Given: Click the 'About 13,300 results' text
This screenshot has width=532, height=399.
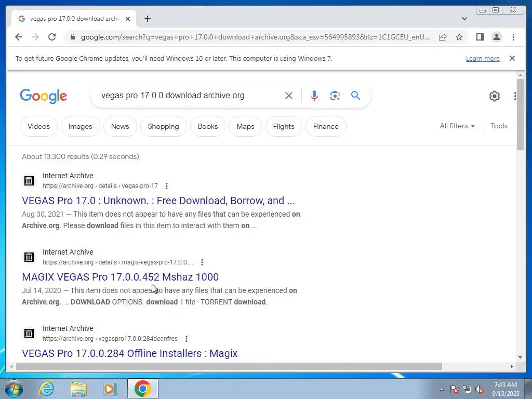Looking at the screenshot, I should tap(81, 156).
